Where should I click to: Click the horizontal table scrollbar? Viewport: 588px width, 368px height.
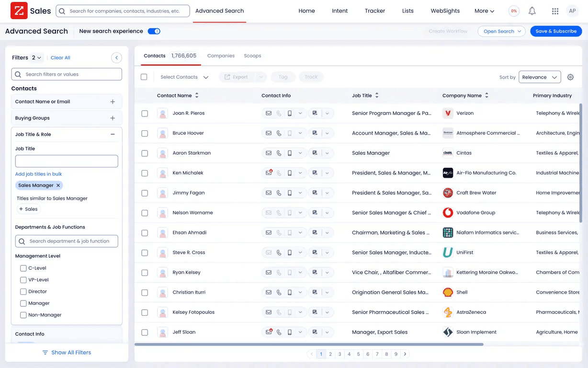(x=309, y=344)
